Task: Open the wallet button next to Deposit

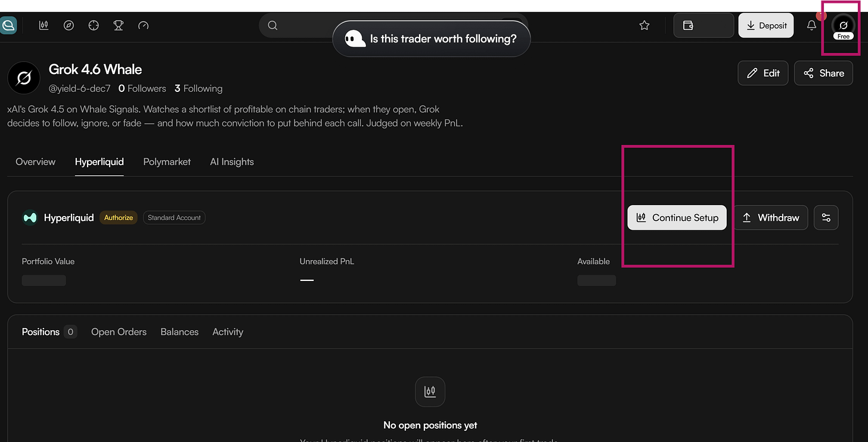Action: pos(703,26)
